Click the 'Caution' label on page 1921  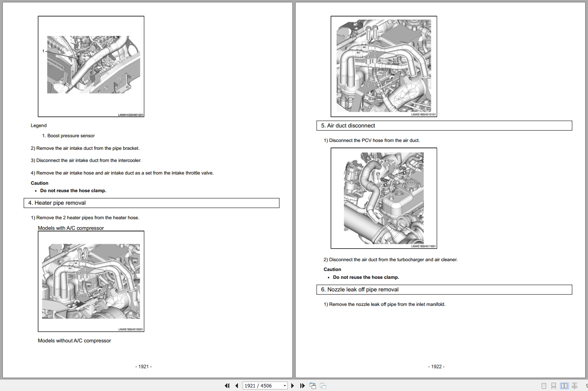coord(40,183)
